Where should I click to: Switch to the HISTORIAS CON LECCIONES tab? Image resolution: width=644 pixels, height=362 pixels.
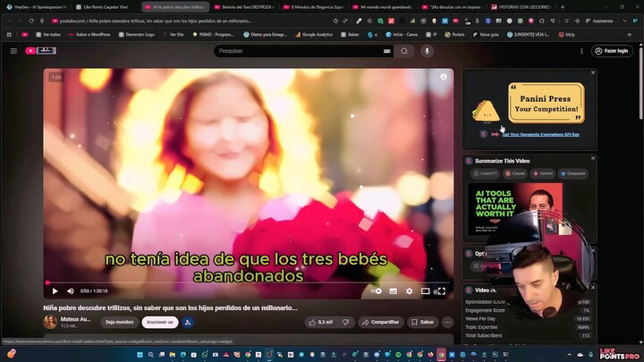coord(521,7)
